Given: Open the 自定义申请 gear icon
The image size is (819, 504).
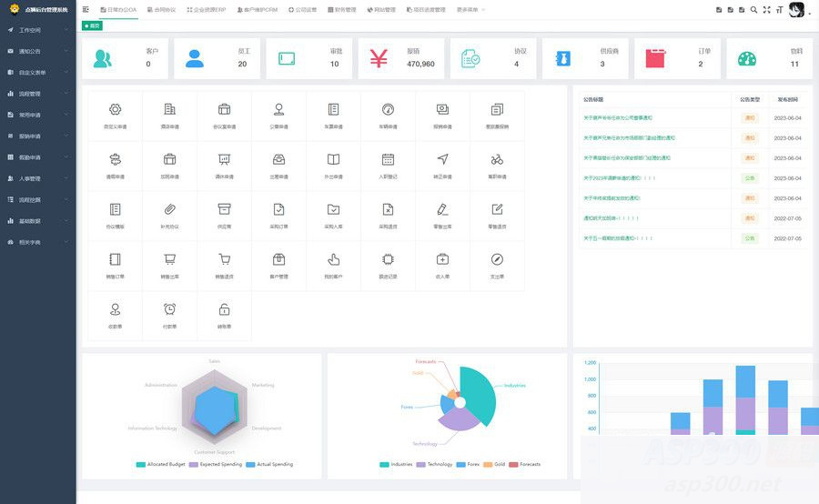Looking at the screenshot, I should [115, 109].
